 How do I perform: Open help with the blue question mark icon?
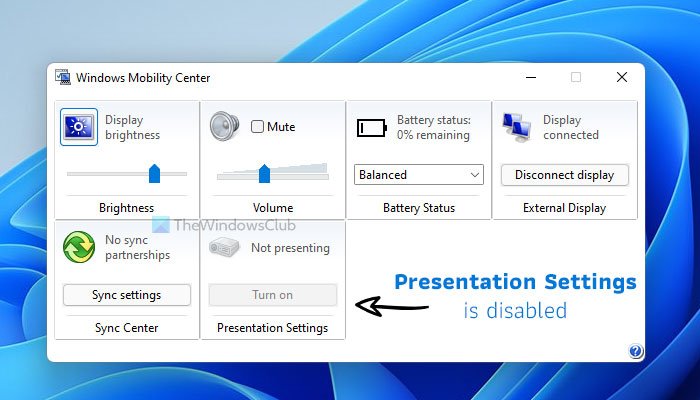pos(636,351)
